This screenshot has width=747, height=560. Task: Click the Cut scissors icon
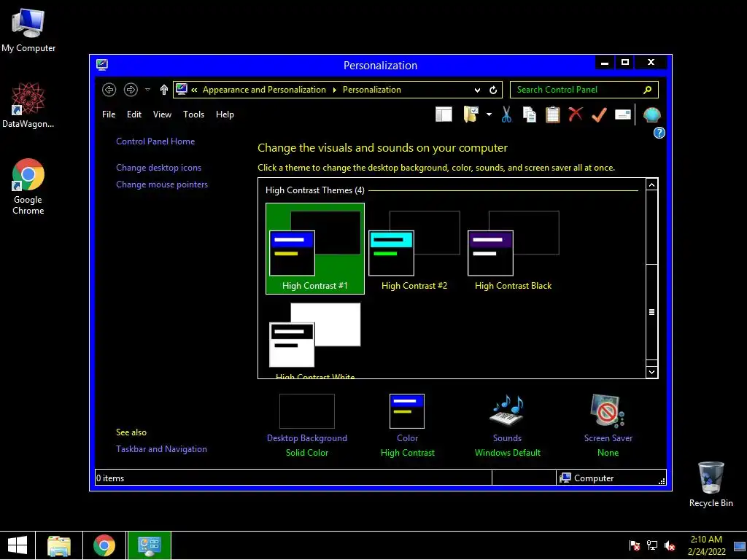tap(506, 114)
